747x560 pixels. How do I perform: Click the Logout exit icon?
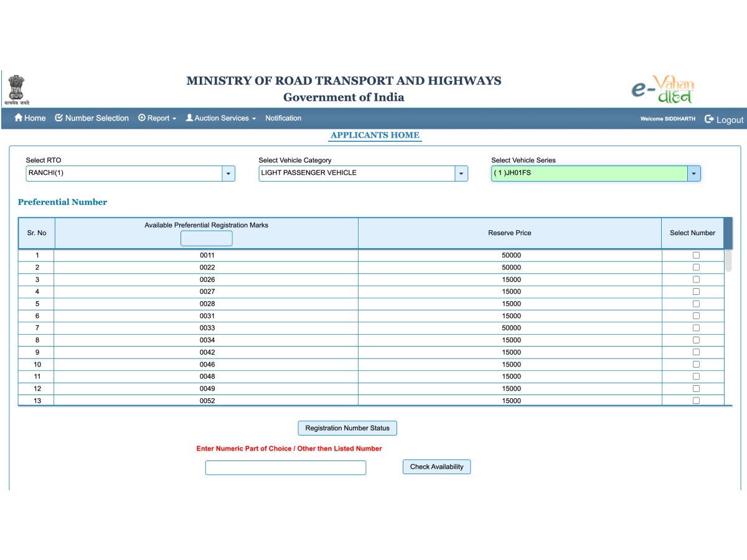click(709, 119)
